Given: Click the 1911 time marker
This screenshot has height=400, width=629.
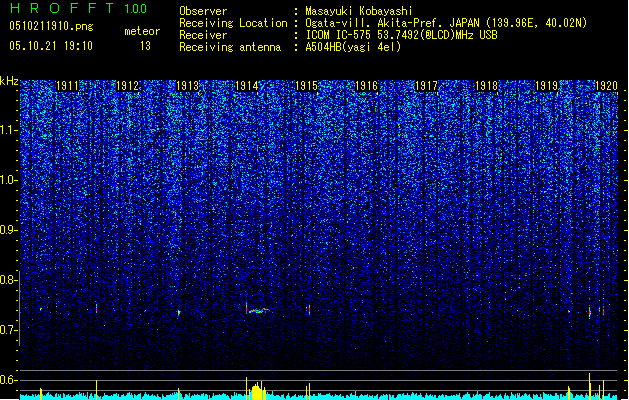Looking at the screenshot, I should [x=67, y=86].
